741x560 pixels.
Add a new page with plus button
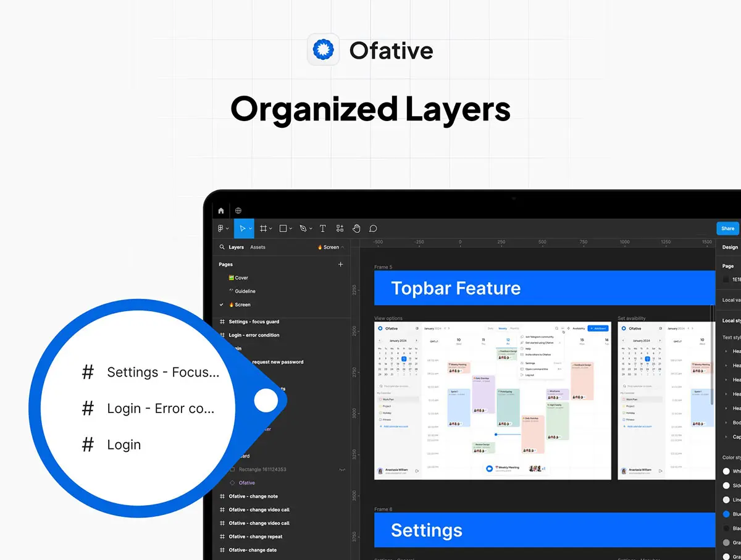[x=340, y=264]
